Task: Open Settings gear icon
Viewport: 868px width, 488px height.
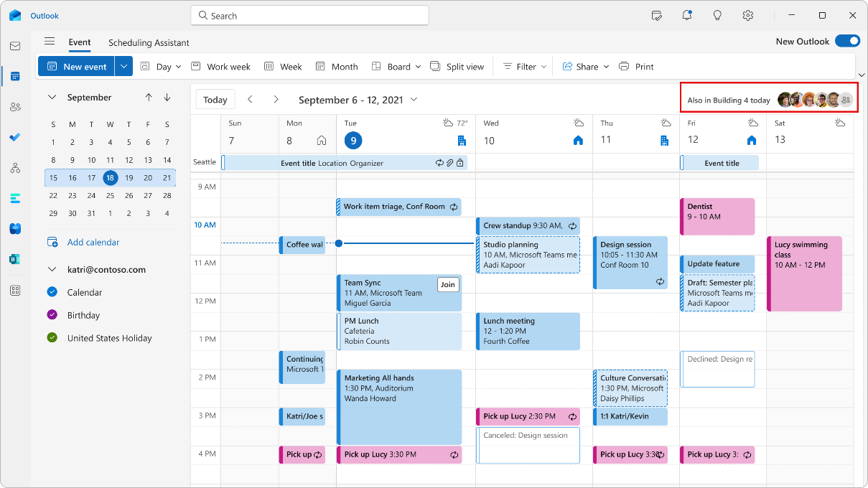Action: pos(748,15)
